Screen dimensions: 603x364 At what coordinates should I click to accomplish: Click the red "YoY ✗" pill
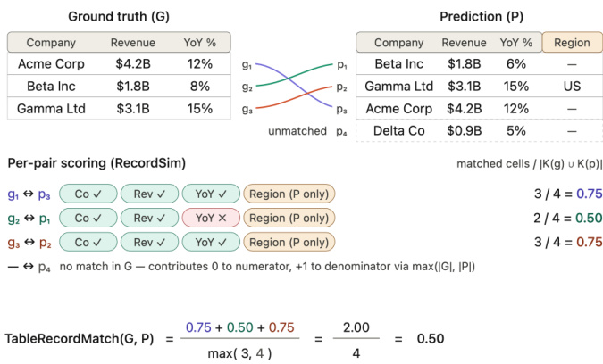209,217
